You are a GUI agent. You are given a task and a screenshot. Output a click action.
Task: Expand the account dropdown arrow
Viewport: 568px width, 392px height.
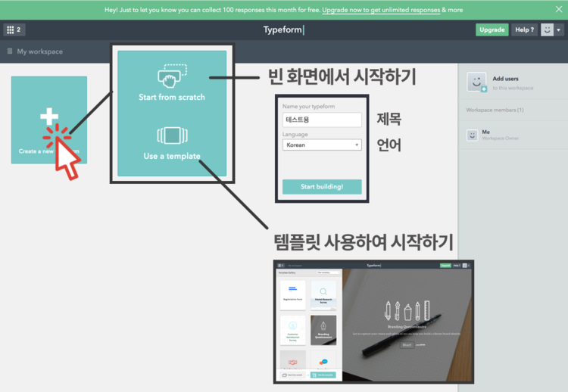tap(559, 30)
